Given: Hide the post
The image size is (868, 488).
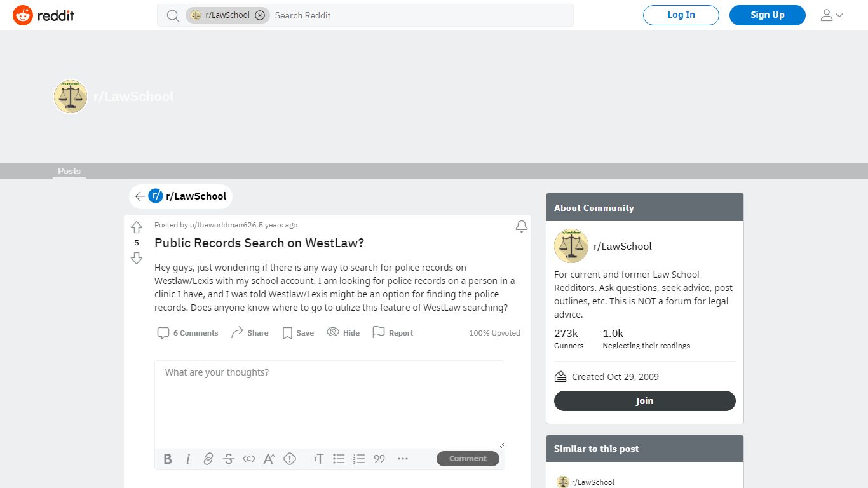Looking at the screenshot, I should 343,333.
